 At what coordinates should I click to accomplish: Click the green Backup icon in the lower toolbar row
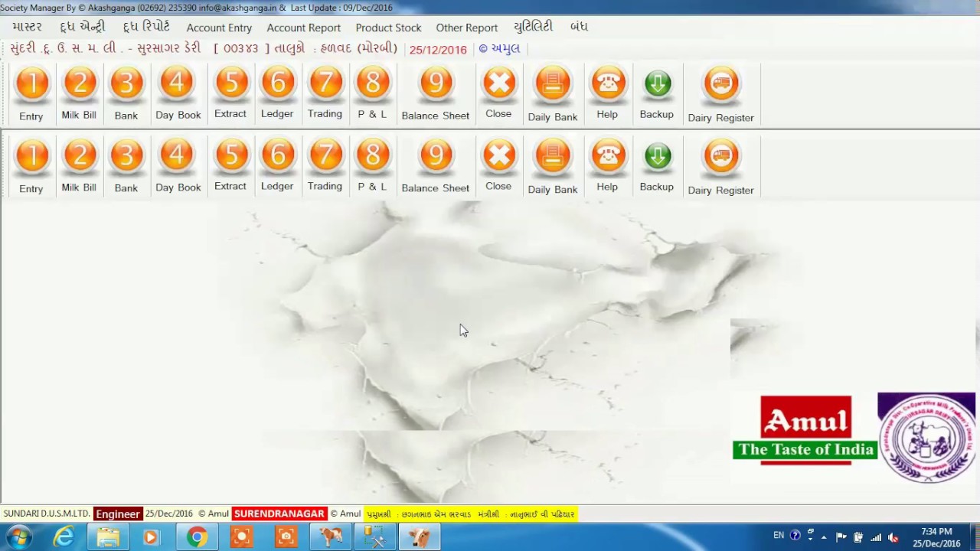657,166
